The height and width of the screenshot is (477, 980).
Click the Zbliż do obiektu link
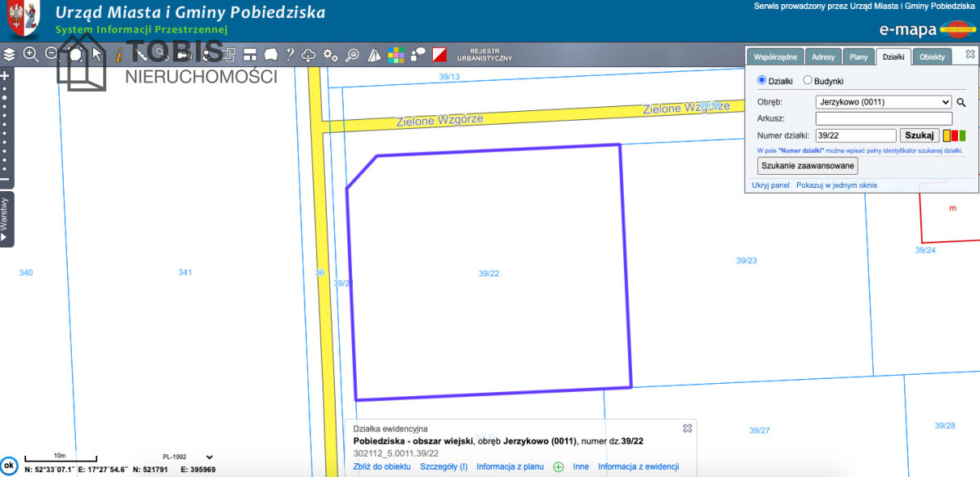(x=382, y=466)
